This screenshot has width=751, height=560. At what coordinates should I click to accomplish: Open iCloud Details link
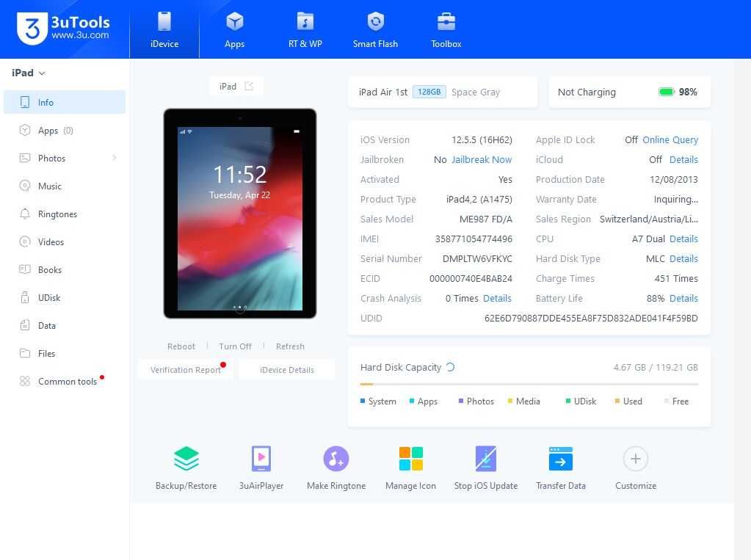683,159
